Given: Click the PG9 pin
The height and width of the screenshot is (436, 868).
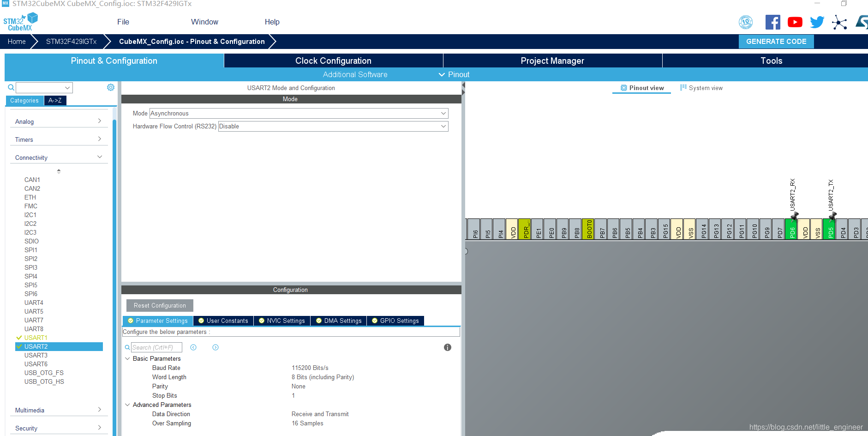Looking at the screenshot, I should (x=766, y=229).
